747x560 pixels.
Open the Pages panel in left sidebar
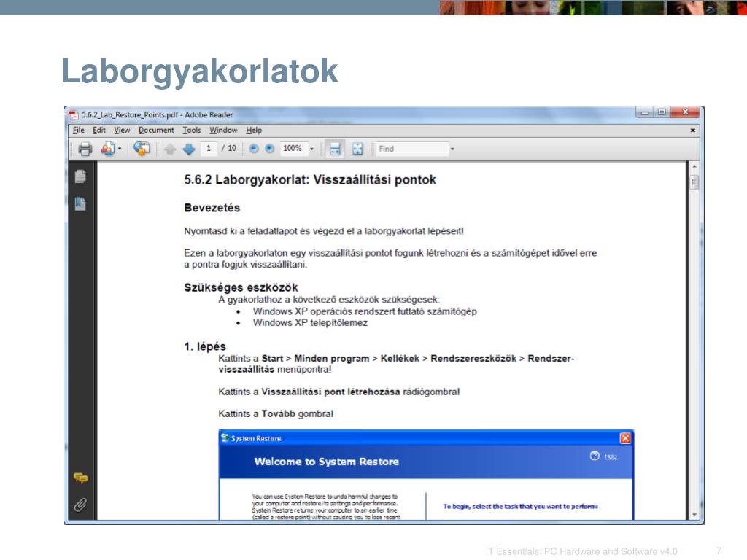pyautogui.click(x=80, y=176)
